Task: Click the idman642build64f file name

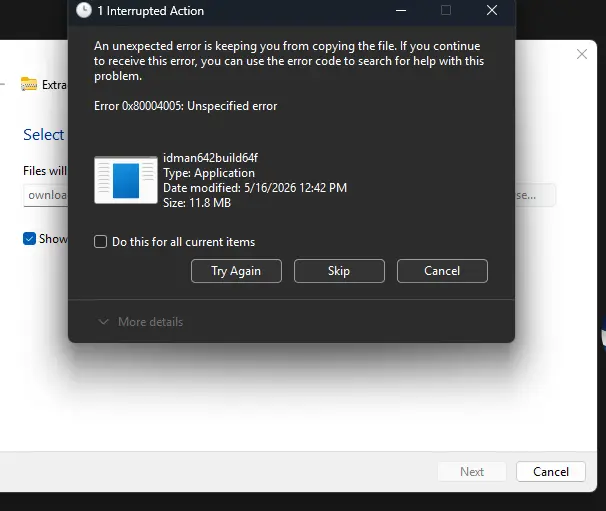Action: [210, 158]
